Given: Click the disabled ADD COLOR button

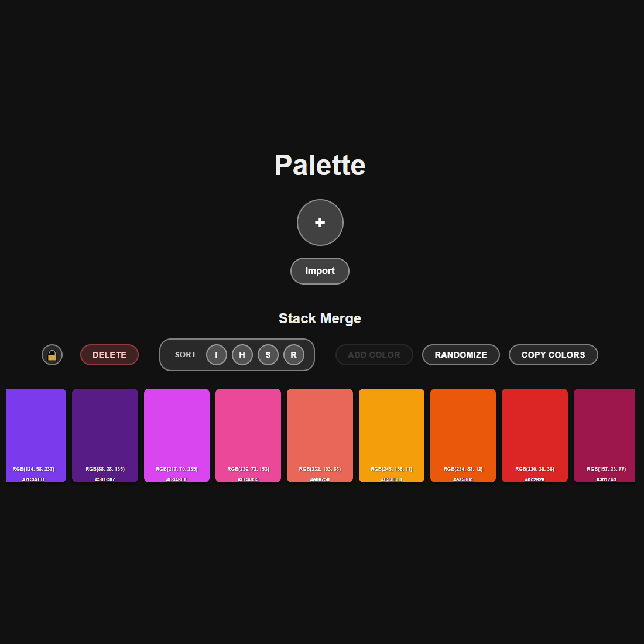Looking at the screenshot, I should tap(374, 355).
